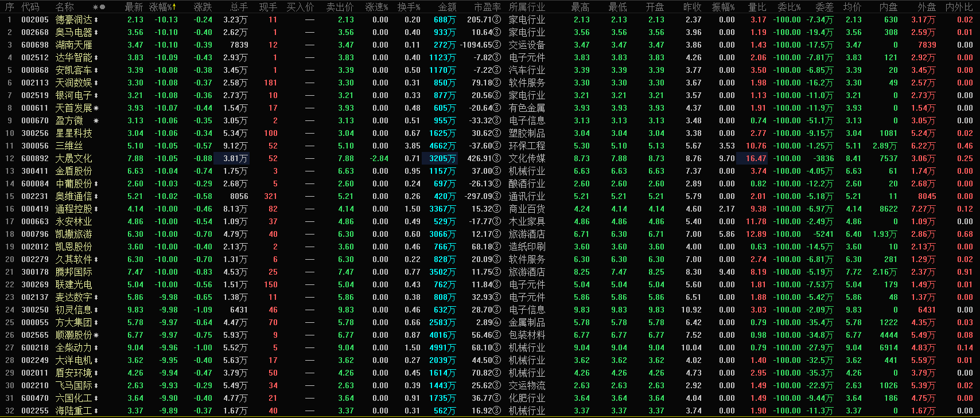Click the highlighted 量比 value 16.47

pos(753,158)
